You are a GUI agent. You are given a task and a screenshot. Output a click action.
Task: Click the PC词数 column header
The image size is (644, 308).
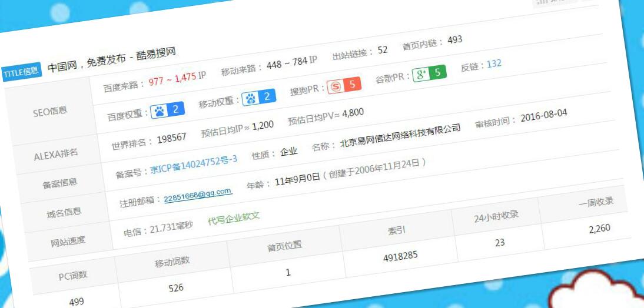pos(73,275)
